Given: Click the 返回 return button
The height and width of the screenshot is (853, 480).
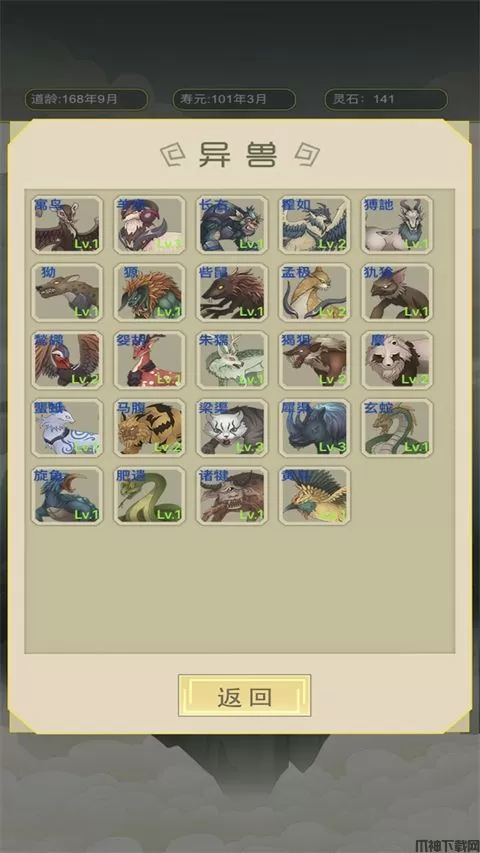Looking at the screenshot, I should click(244, 696).
